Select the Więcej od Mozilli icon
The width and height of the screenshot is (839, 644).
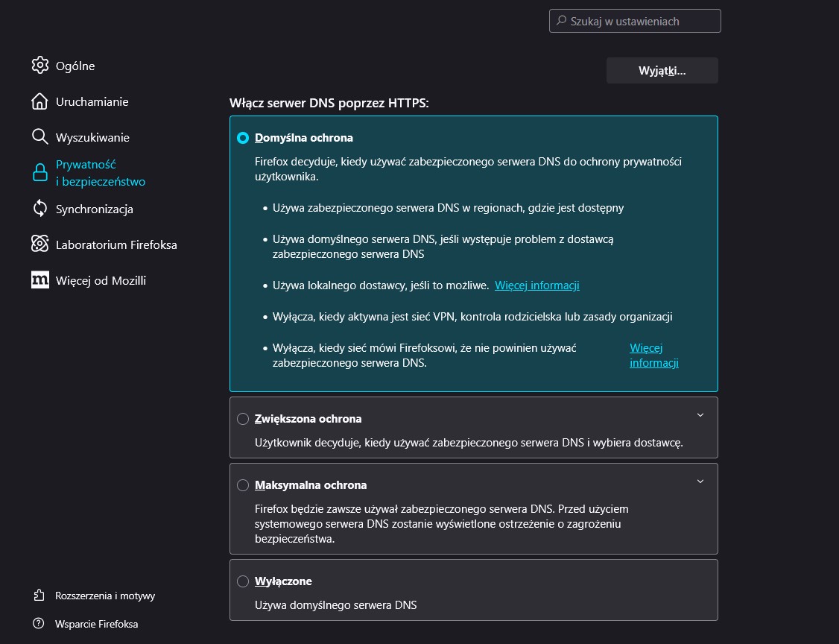coord(39,280)
